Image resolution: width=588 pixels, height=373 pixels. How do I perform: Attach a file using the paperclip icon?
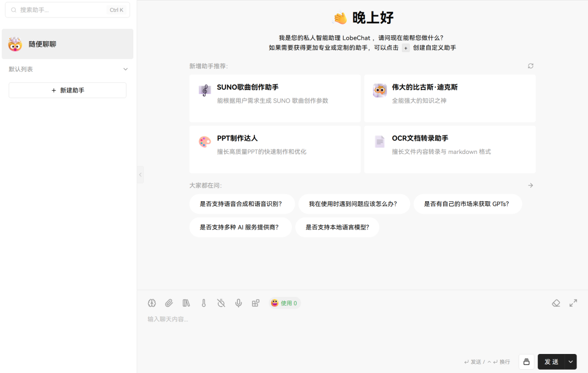coord(169,303)
